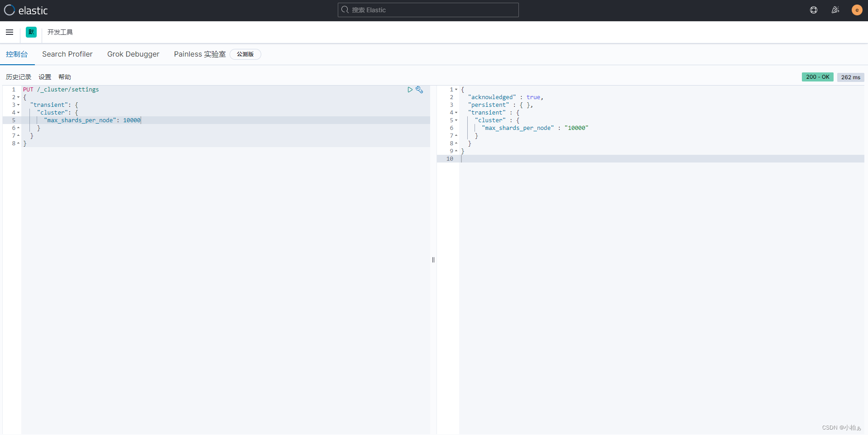Click "acknowledged" : true in the response
The height and width of the screenshot is (435, 868).
[x=505, y=97]
